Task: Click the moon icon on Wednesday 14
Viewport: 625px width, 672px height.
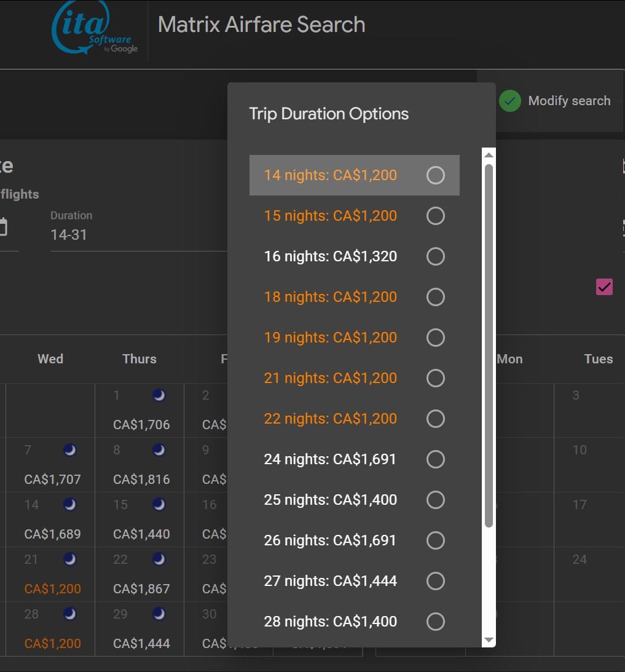Action: point(70,504)
